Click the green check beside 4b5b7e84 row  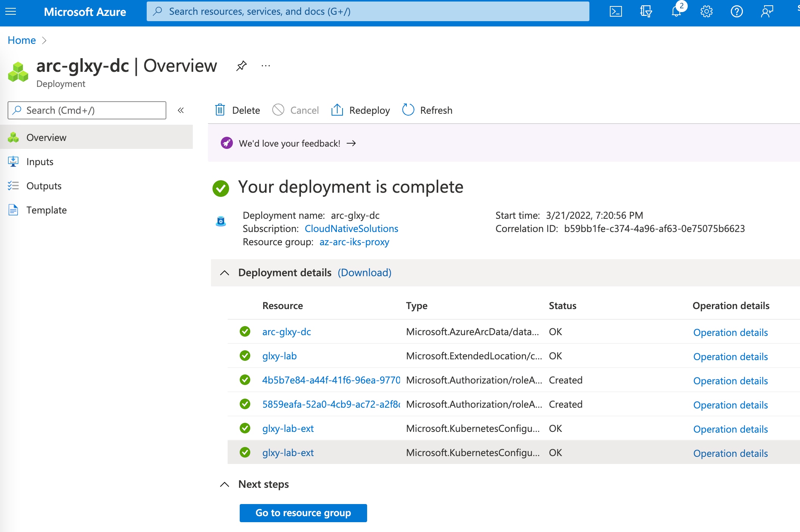(245, 380)
